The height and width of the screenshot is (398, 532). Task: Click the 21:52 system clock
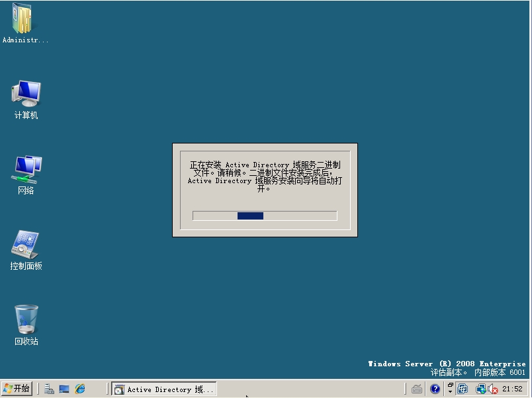pos(513,389)
